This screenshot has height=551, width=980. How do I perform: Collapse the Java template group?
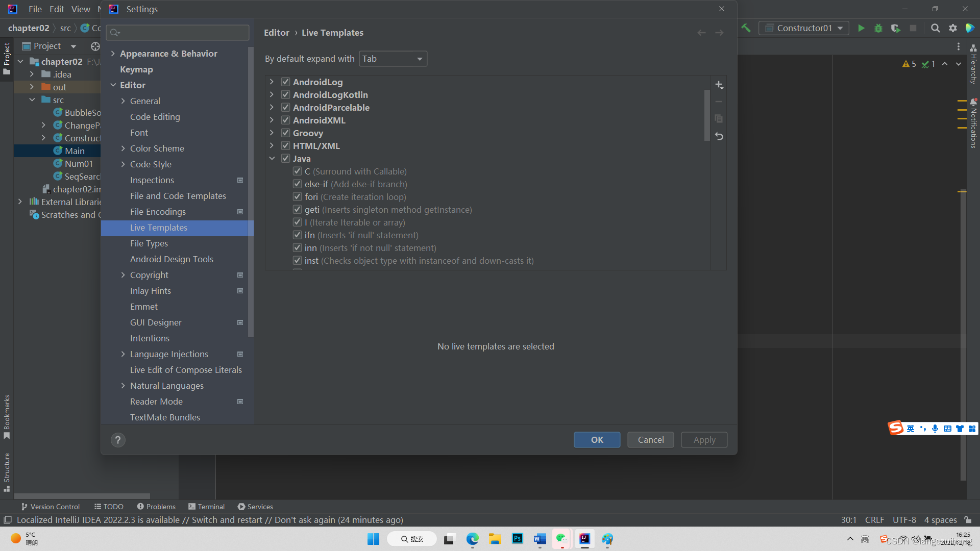point(272,159)
